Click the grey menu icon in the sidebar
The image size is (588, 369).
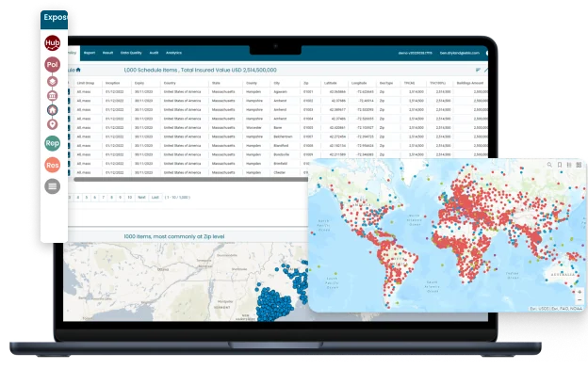[52, 186]
